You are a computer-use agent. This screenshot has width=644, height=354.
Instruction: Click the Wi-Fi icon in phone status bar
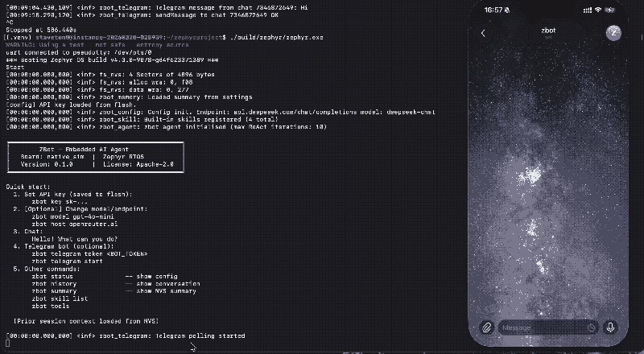[598, 10]
